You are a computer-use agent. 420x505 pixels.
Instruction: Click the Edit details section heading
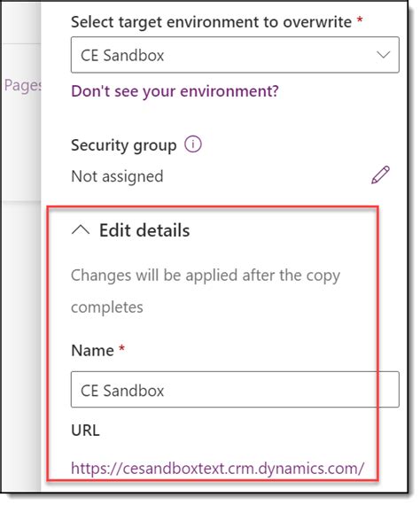click(x=144, y=230)
